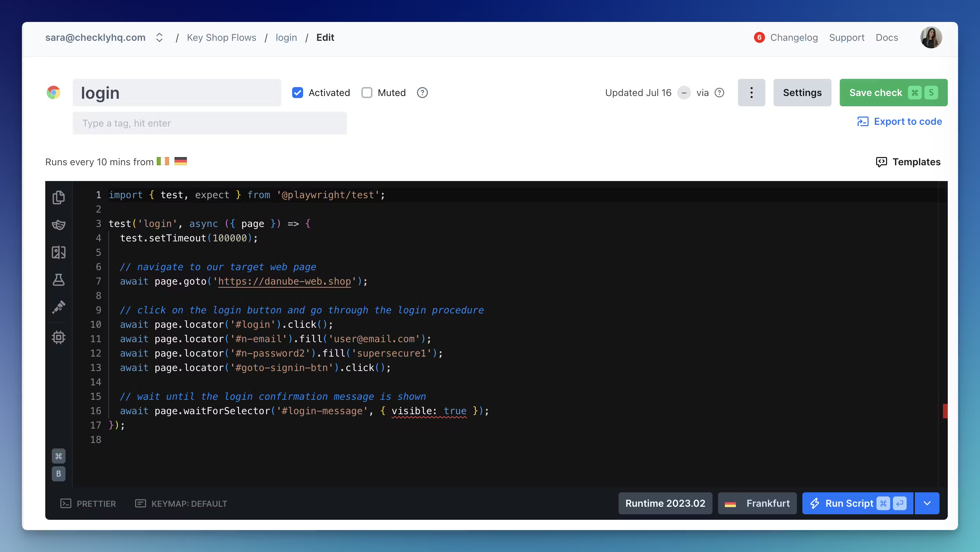Click the red changelog notification badge
The image size is (980, 552).
(x=759, y=37)
